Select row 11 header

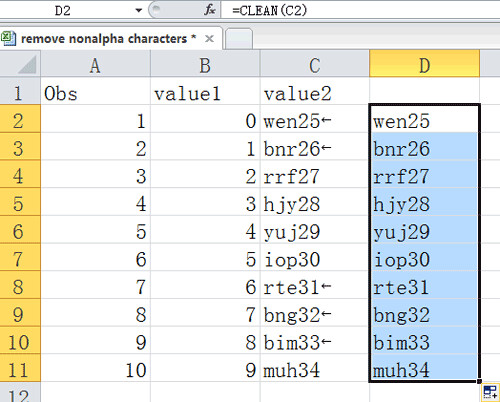pyautogui.click(x=20, y=370)
